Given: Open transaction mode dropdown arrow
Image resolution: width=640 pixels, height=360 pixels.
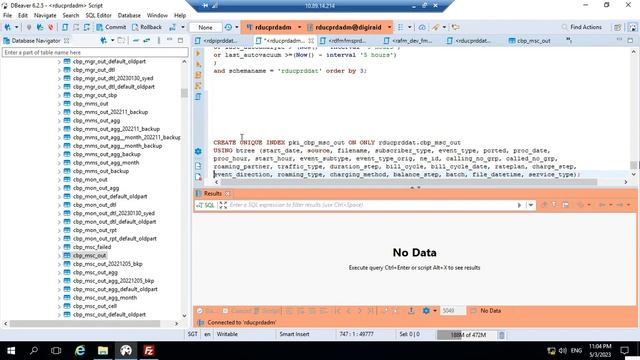Looking at the screenshot, I should coord(182,27).
